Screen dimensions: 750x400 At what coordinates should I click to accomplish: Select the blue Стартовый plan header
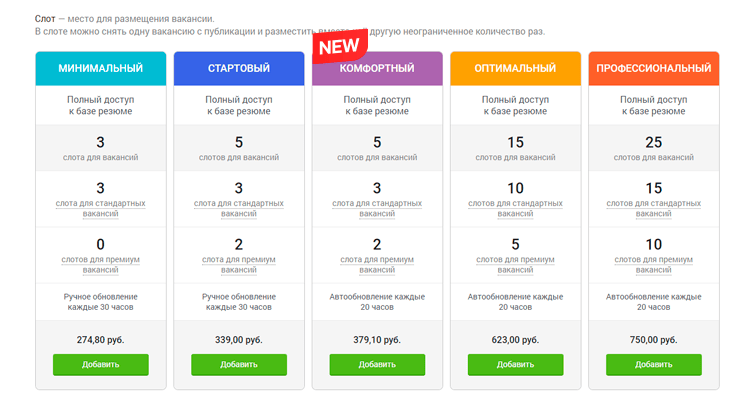point(238,69)
